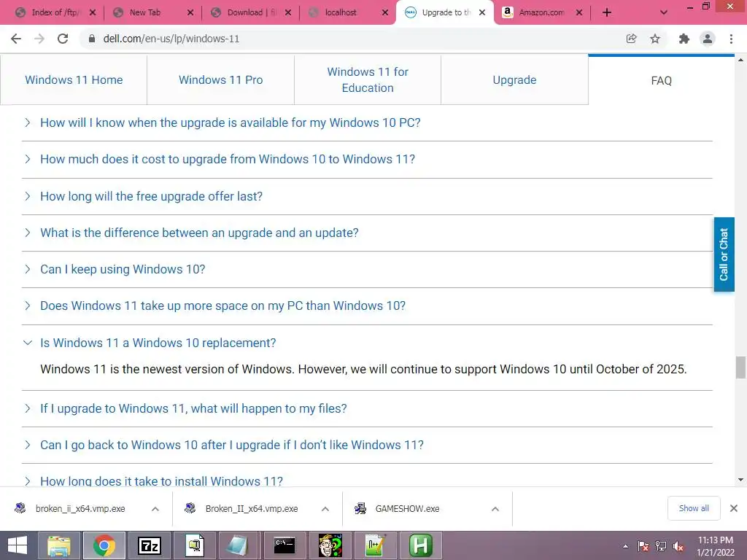747x560 pixels.
Task: Expand 'Can I keep using Windows 10?'
Action: (123, 269)
